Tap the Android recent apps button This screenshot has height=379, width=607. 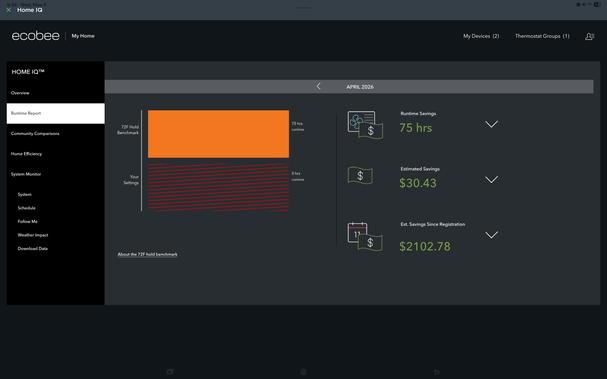point(170,372)
